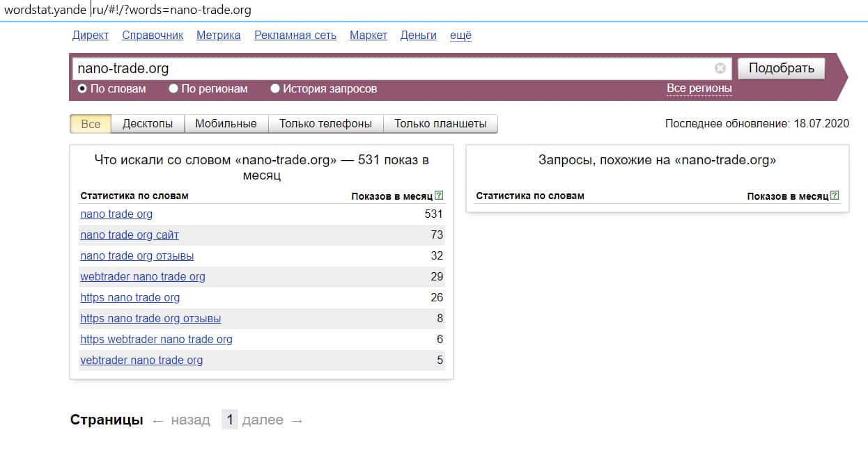
Task: Switch to the 'Мобильные' tab
Action: coord(226,124)
